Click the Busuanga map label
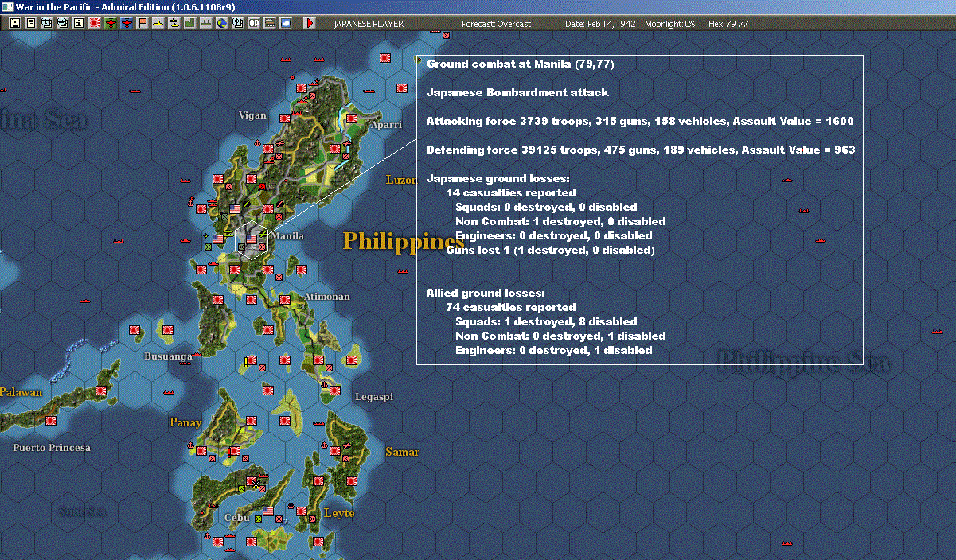 [x=168, y=356]
